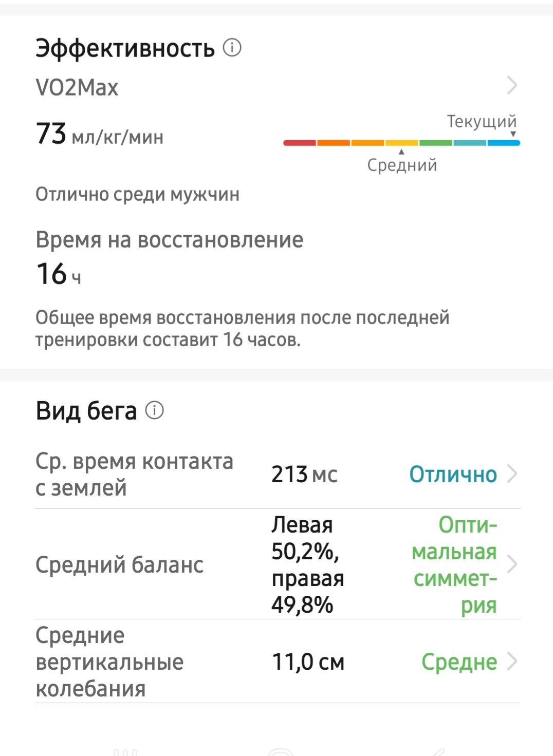Expand ground contact time row chevron
This screenshot has width=553, height=756.
tap(512, 474)
